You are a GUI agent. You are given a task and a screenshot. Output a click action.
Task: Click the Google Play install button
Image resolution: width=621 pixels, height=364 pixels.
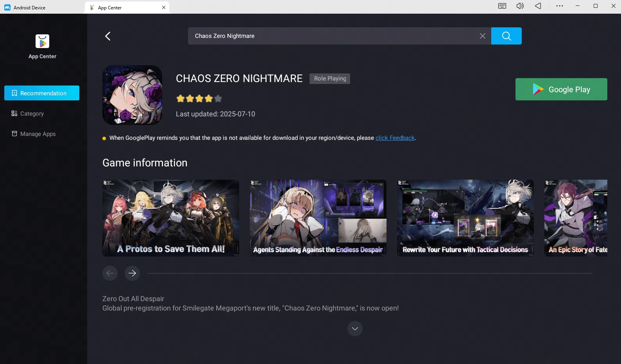point(561,89)
